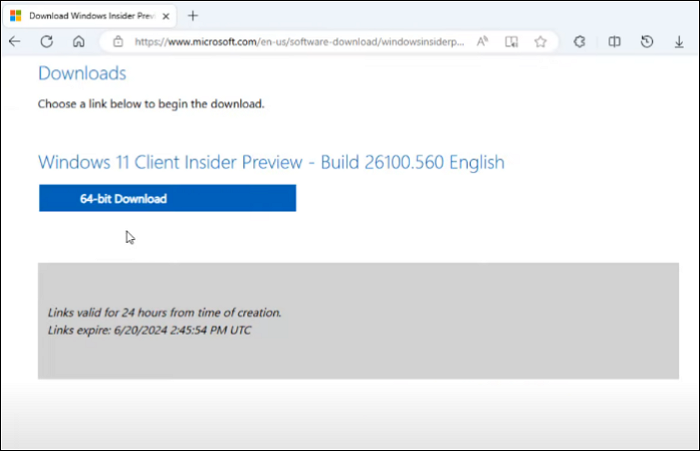Start Read Aloud from the address bar
The width and height of the screenshot is (700, 451).
(x=482, y=42)
